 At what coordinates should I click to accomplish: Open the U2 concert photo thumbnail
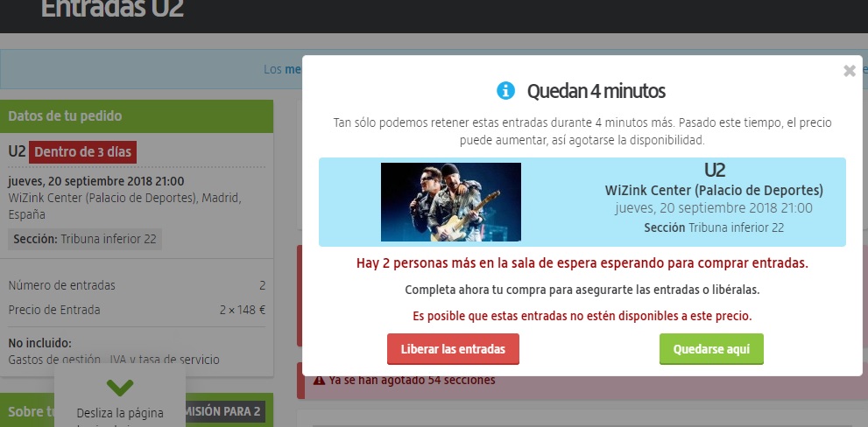(x=450, y=202)
